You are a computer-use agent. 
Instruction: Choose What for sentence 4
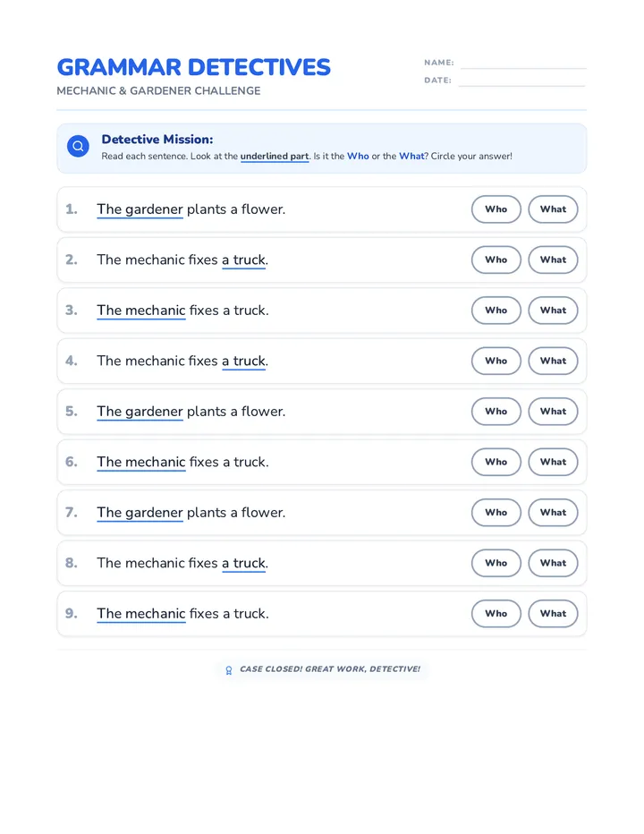click(x=553, y=361)
